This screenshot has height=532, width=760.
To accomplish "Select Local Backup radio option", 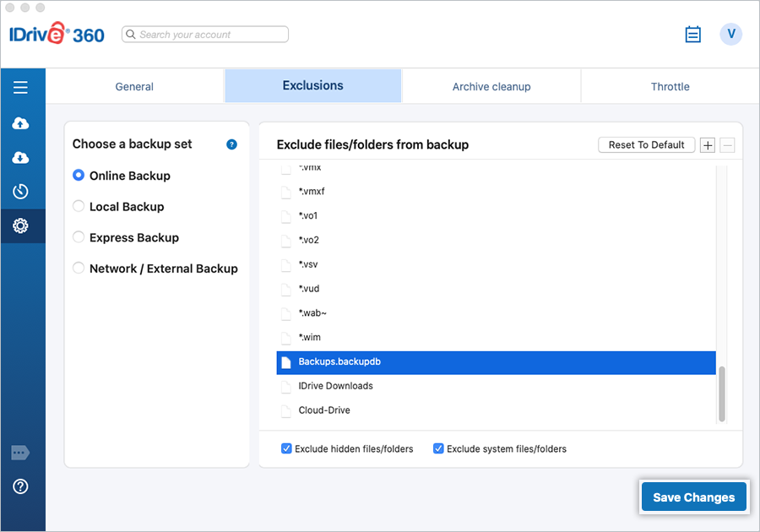I will tap(79, 207).
